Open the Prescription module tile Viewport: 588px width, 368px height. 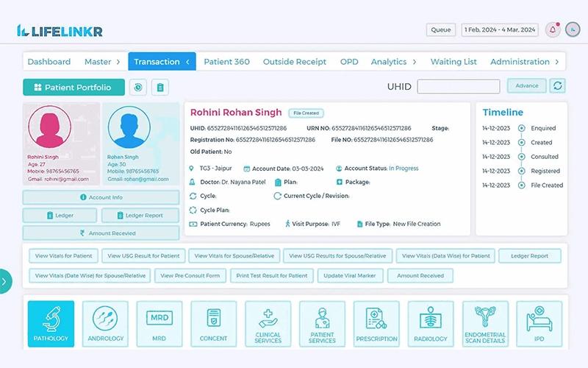[376, 324]
